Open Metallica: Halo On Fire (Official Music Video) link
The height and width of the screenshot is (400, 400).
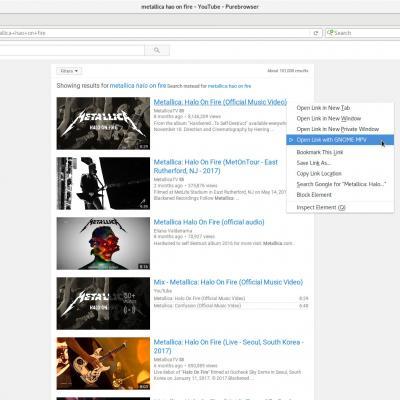click(x=220, y=102)
